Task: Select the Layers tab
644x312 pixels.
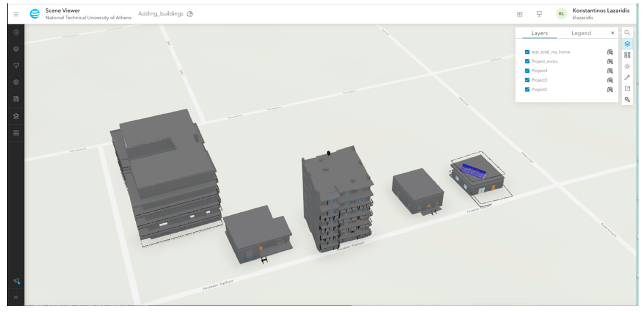Action: 539,33
